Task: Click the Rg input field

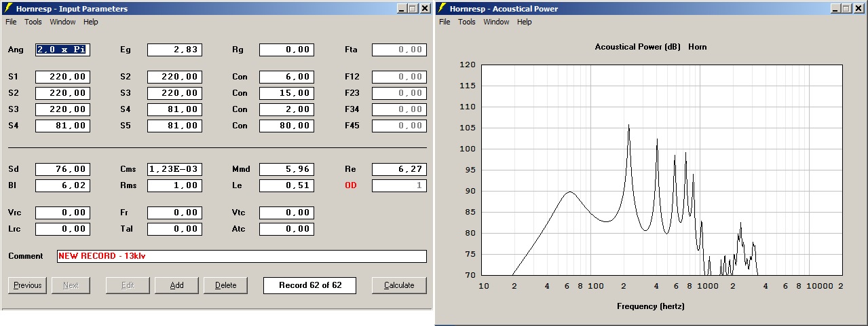Action: click(286, 50)
